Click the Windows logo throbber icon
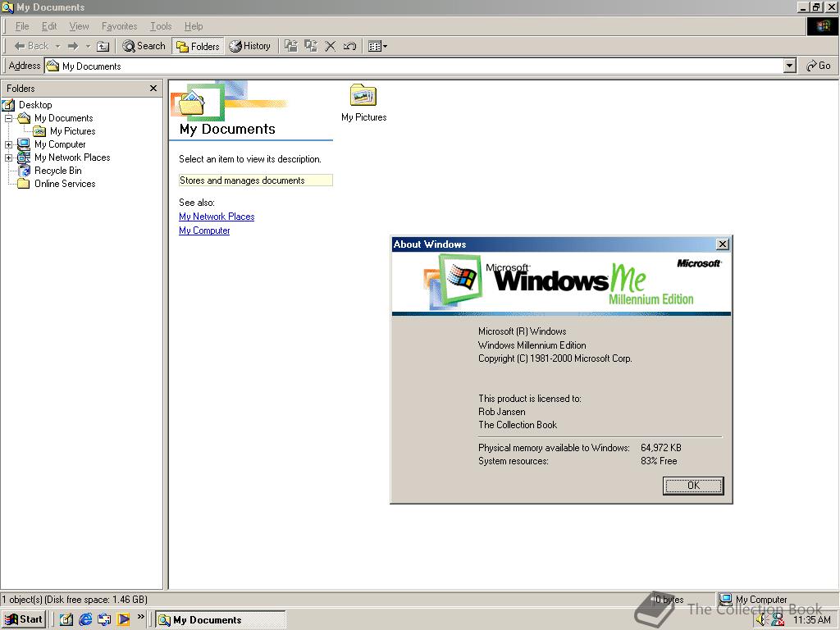840x630 pixels. (822, 26)
